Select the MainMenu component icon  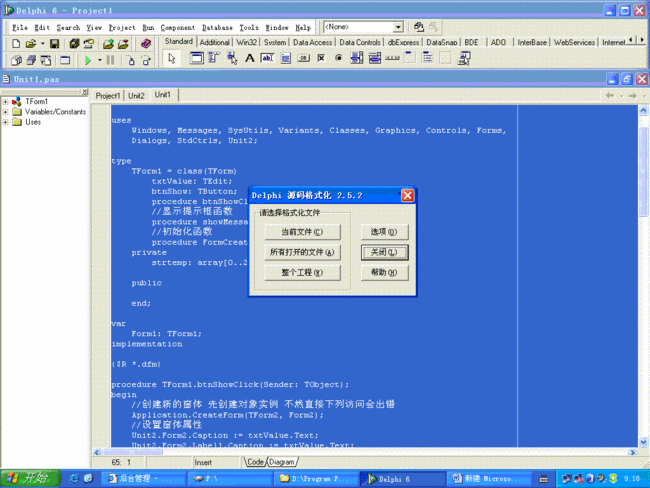point(214,58)
